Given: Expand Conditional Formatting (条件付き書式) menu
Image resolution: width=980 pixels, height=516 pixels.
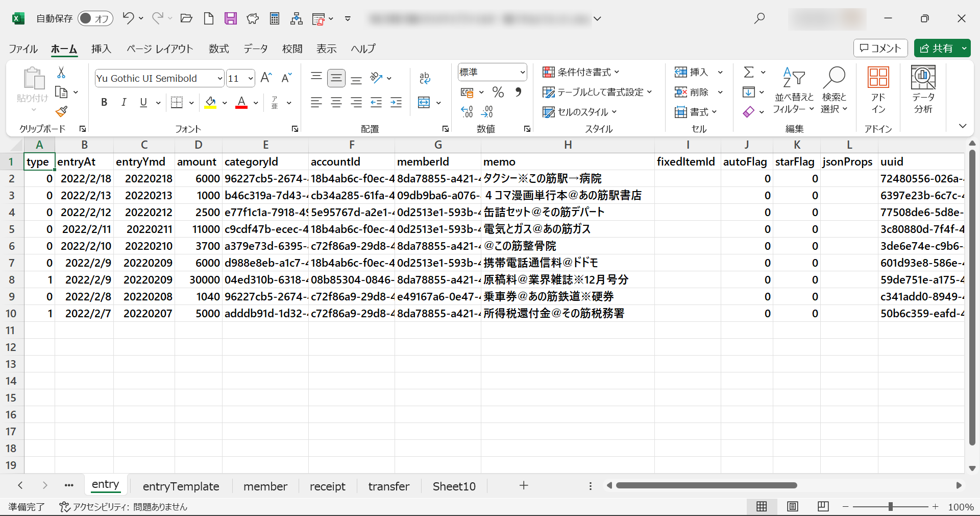Looking at the screenshot, I should (581, 72).
